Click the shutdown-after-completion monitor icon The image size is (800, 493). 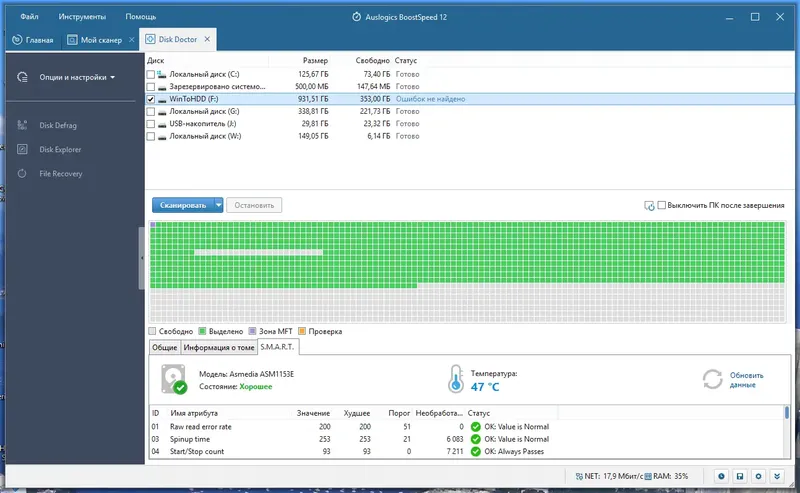(x=649, y=206)
